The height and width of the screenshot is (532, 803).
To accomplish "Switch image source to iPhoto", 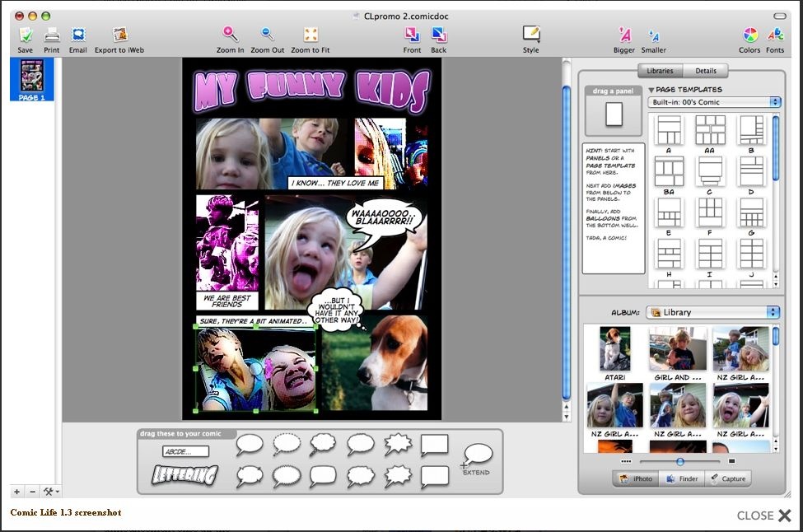I will (x=635, y=478).
